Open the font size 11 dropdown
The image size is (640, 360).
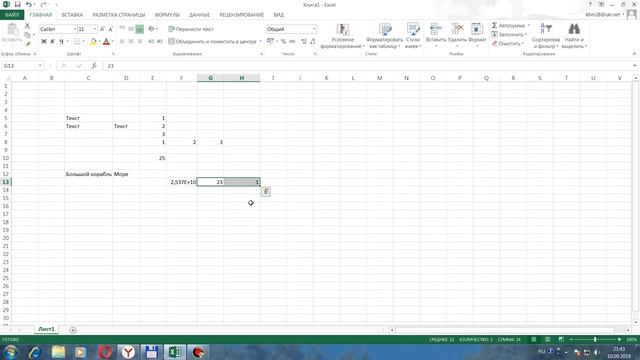click(95, 29)
